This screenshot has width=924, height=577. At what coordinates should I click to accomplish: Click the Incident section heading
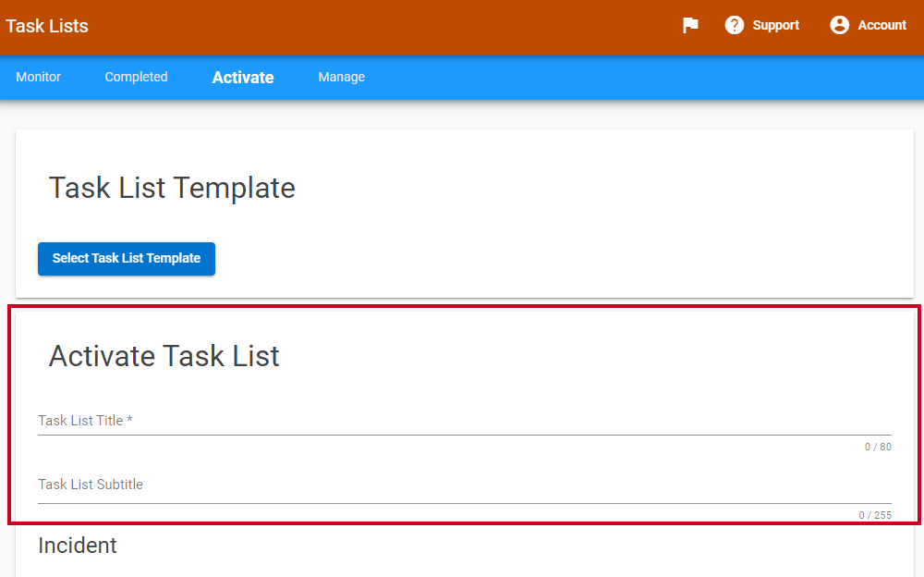[x=78, y=546]
